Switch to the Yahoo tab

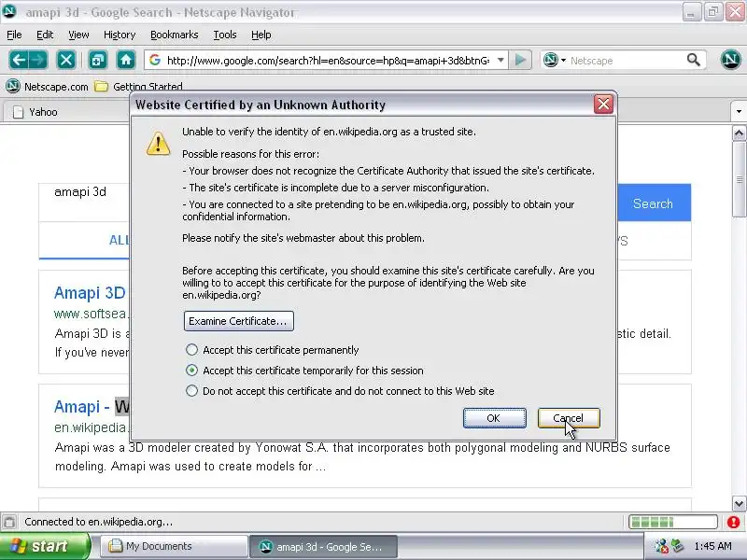[x=66, y=112]
